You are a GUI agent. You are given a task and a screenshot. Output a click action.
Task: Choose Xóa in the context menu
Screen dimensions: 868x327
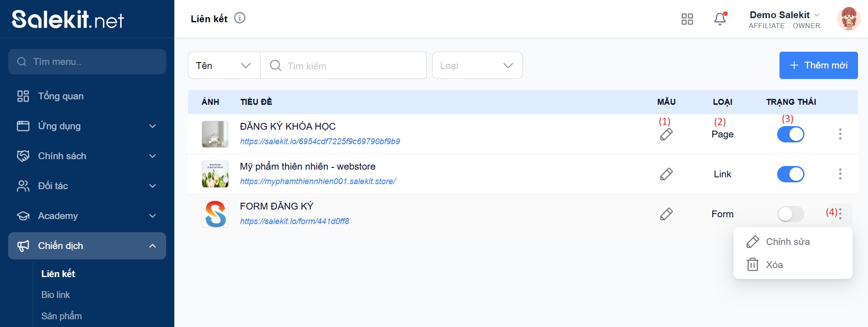(774, 265)
